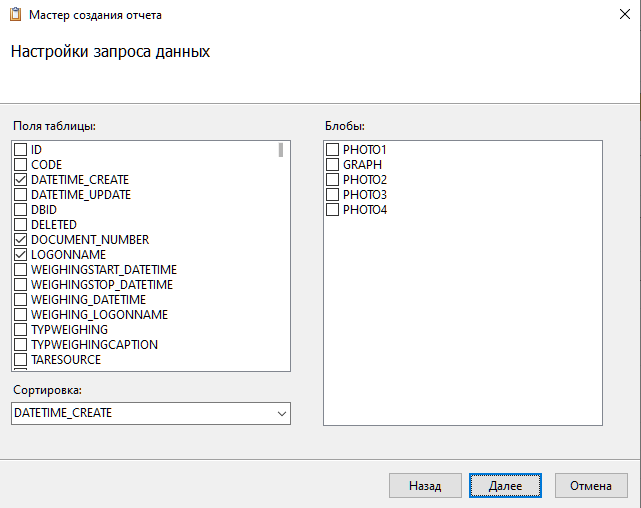Check the ID field checkbox
The image size is (641, 508).
[20, 150]
